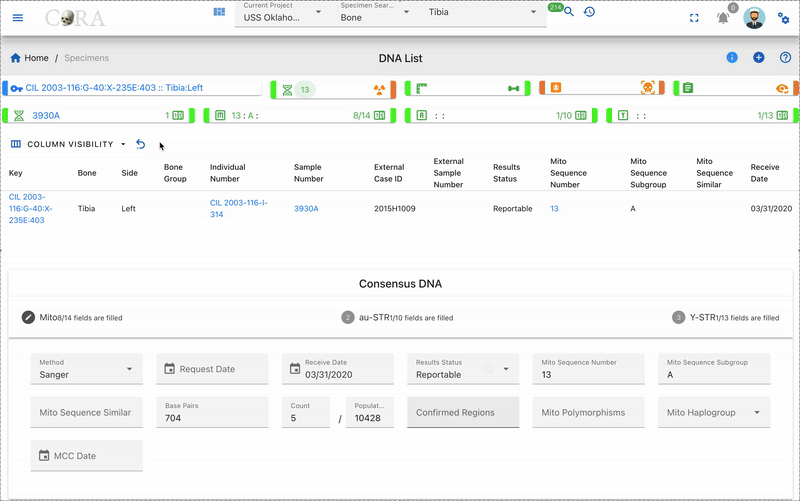
Task: Click the Base Pairs field
Action: pyautogui.click(x=212, y=412)
